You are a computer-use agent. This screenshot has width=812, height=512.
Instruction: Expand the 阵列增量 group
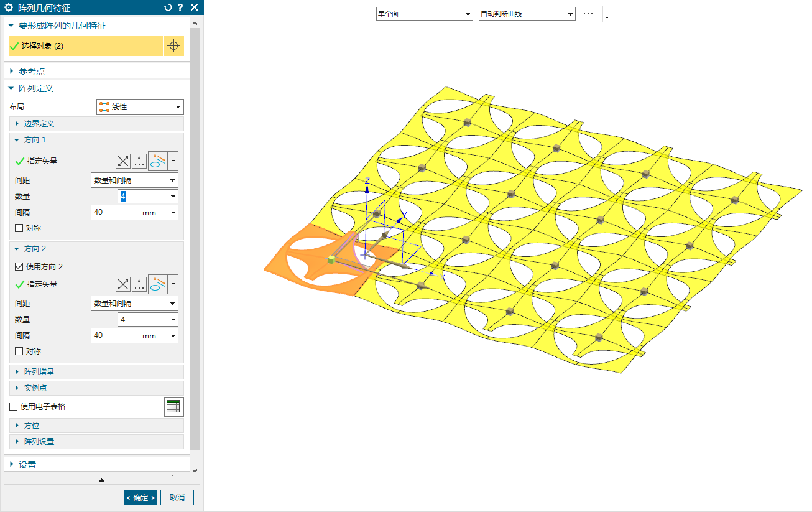17,372
